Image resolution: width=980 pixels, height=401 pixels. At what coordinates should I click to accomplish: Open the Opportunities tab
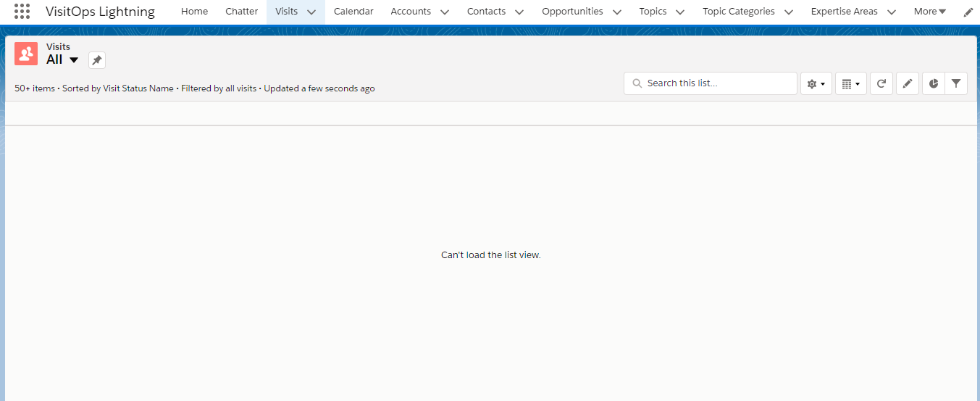click(x=572, y=12)
